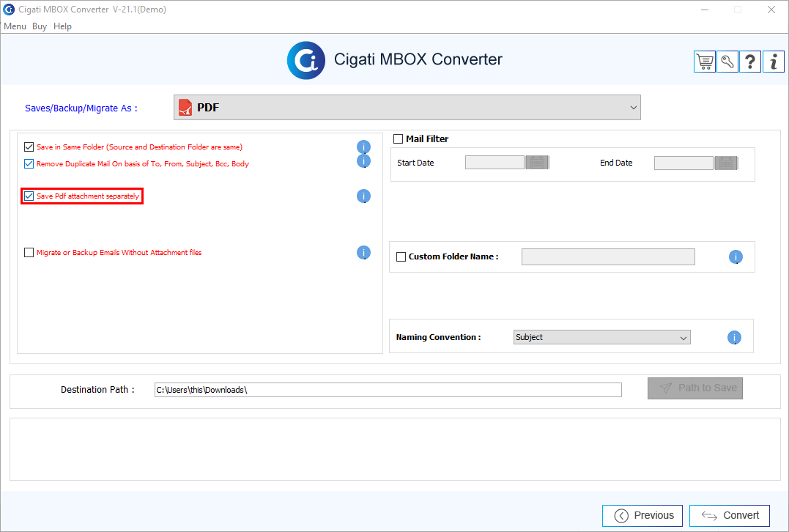The height and width of the screenshot is (532, 789).
Task: Open the Buy menu
Action: point(40,26)
